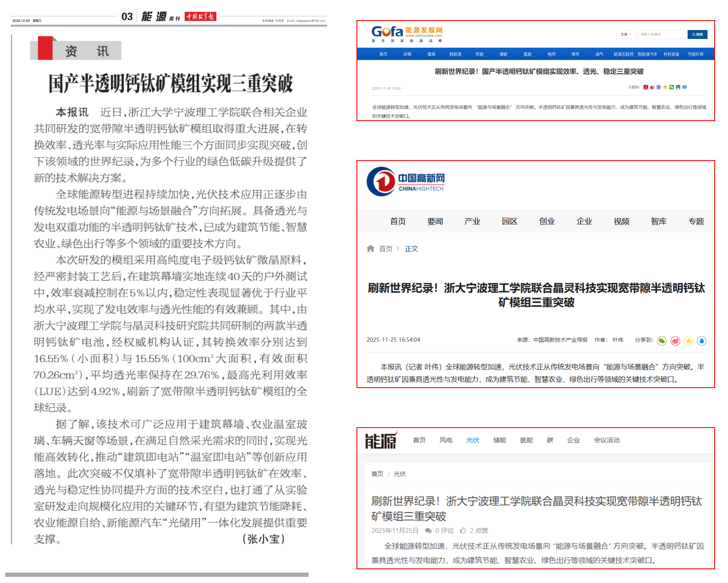Select 新能源 in the blue navigation bar
This screenshot has height=583, width=728.
[x=455, y=54]
